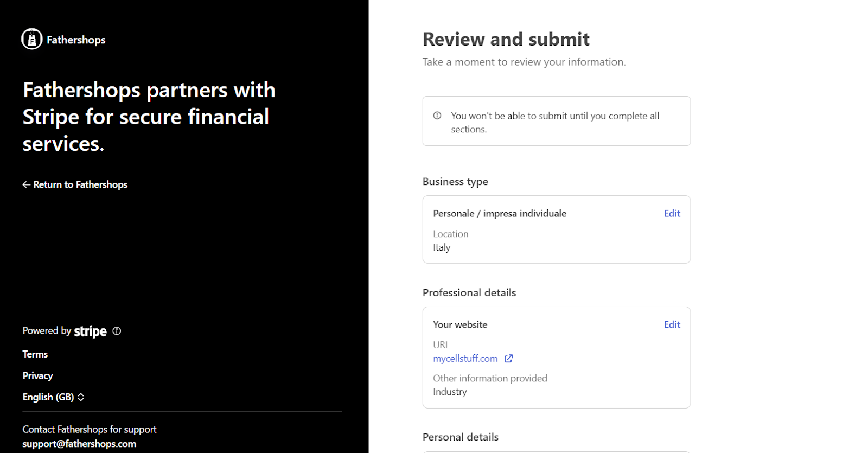Click the info icon beside Powered by Stripe
Viewport: 868px width, 453px height.
click(x=117, y=331)
